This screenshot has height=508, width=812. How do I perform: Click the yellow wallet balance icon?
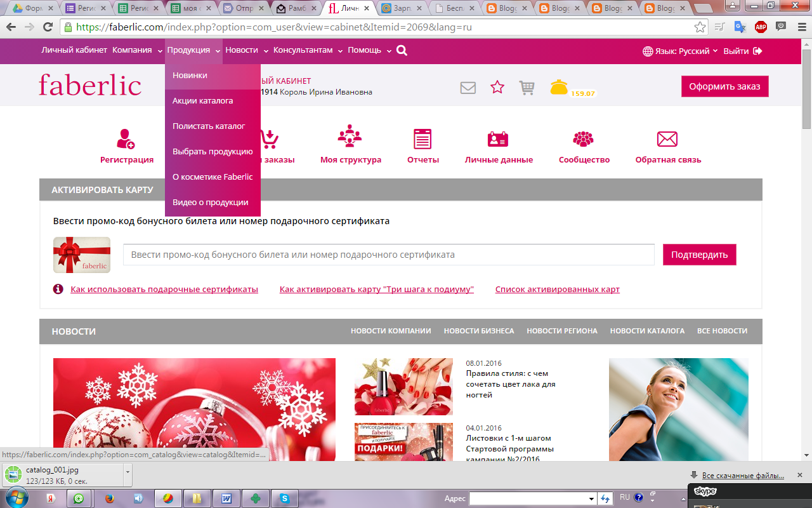pyautogui.click(x=559, y=88)
